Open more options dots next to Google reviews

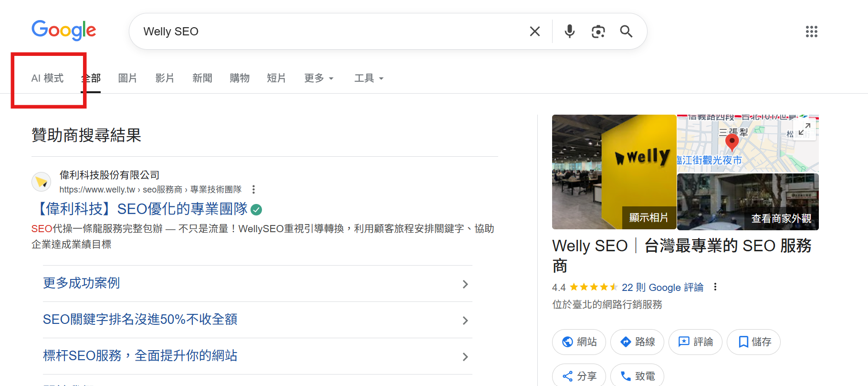tap(715, 287)
